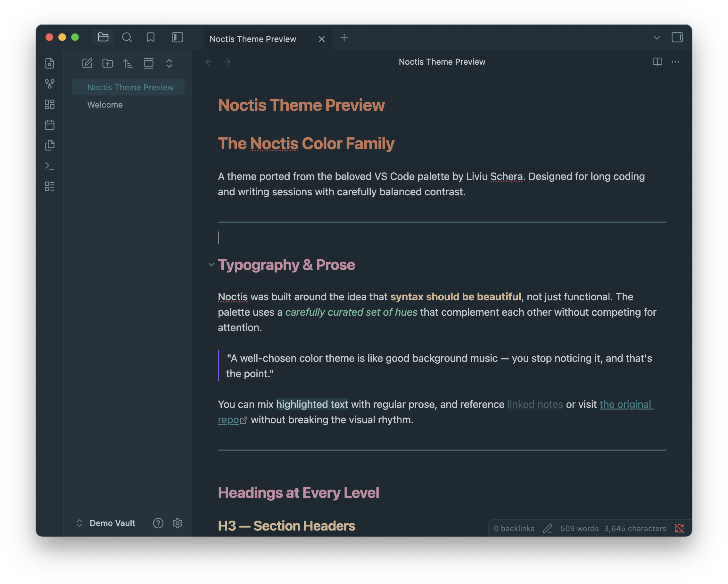Select Noctis Theme Preview in file list
The image size is (728, 584).
[128, 87]
